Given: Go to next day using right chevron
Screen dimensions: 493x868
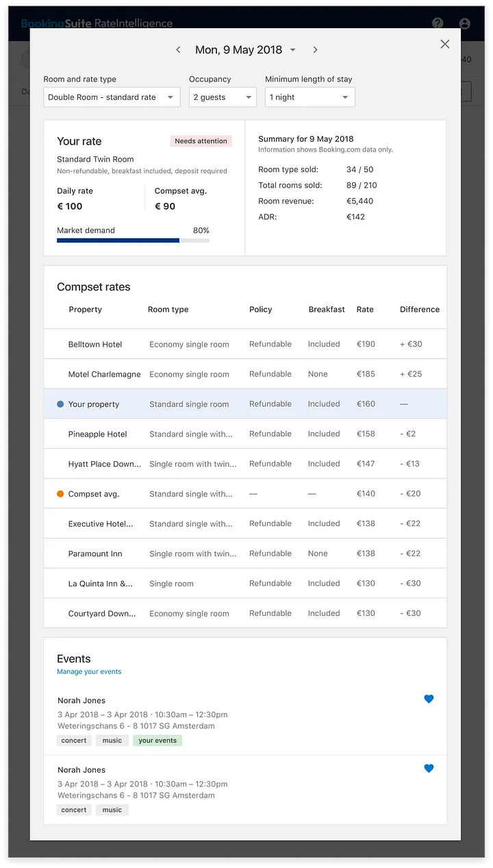Looking at the screenshot, I should 315,50.
